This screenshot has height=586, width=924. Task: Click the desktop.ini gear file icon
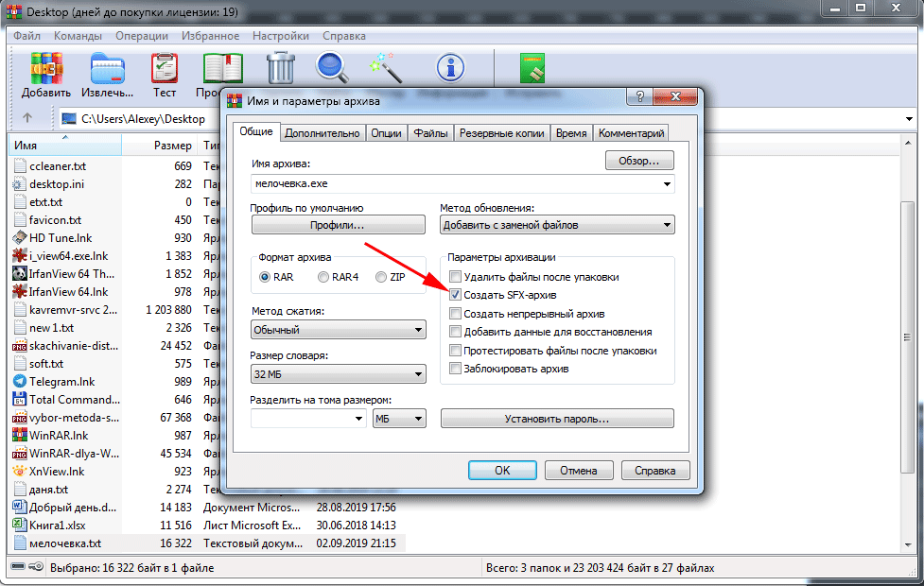pyautogui.click(x=20, y=183)
